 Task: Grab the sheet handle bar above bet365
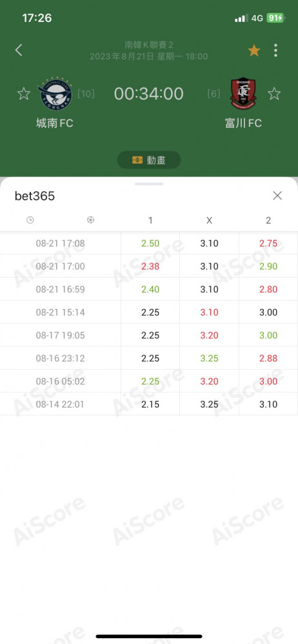coord(149,184)
